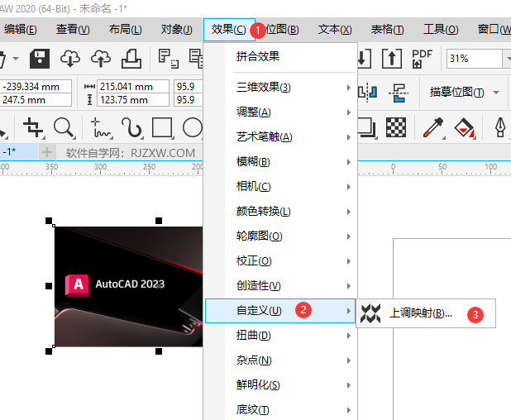Choose 底纹 menu entry

tap(280, 409)
